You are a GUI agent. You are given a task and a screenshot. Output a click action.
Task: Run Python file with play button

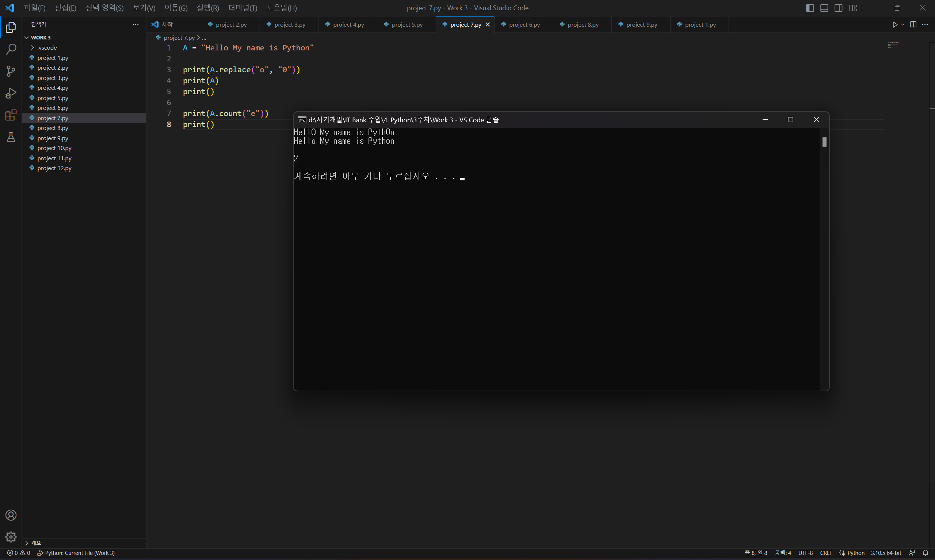click(894, 24)
